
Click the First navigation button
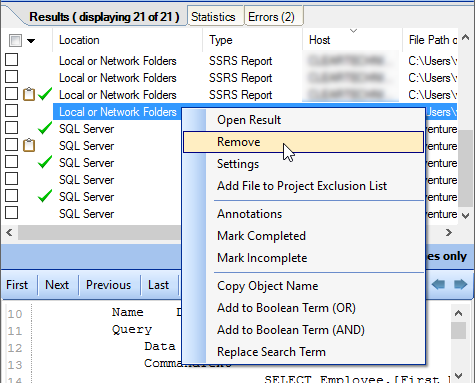click(x=17, y=285)
